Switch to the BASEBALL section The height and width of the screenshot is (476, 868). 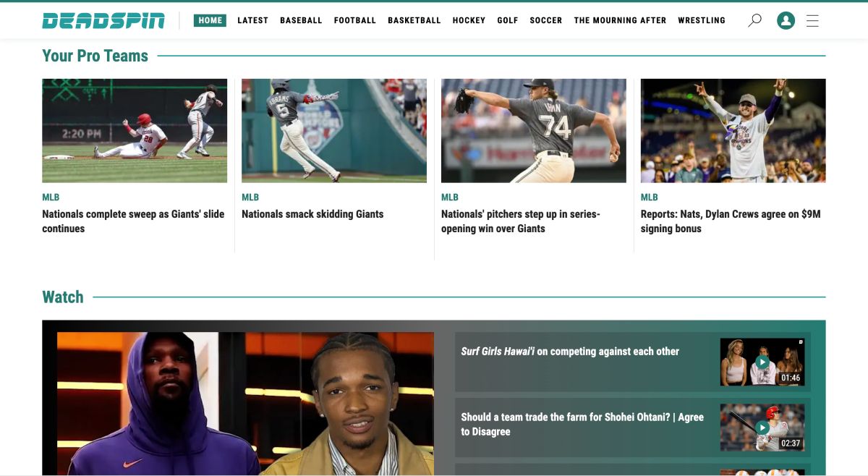(301, 20)
